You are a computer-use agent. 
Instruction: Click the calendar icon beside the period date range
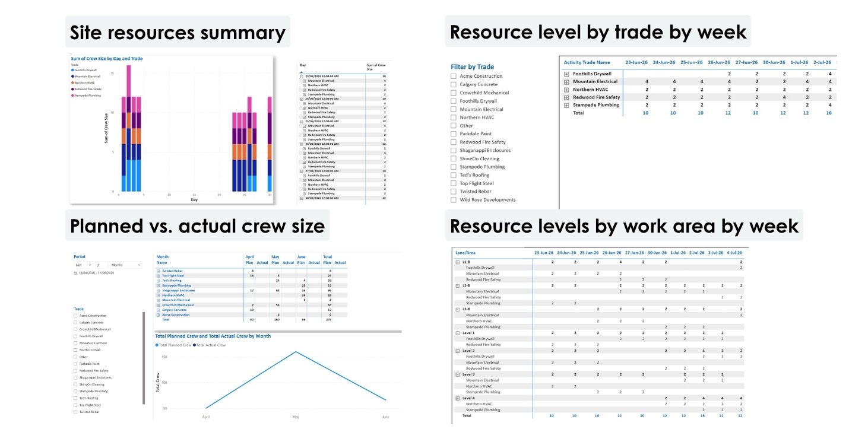[x=75, y=273]
